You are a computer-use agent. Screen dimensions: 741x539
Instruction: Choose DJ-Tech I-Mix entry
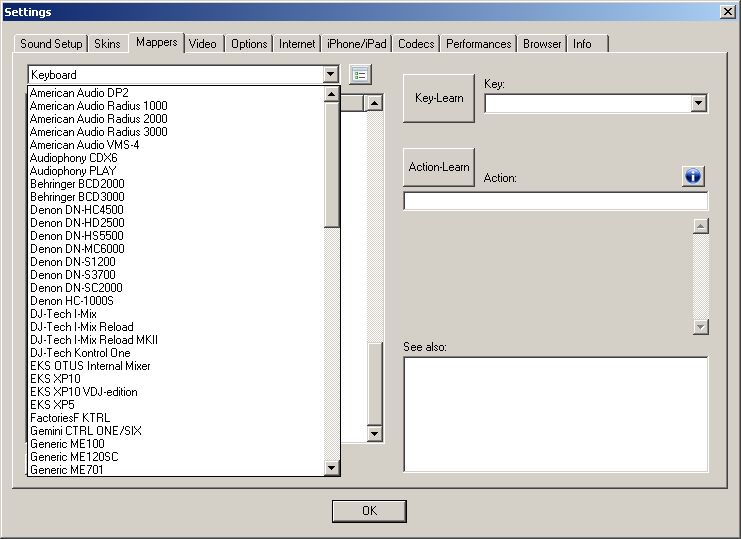(176, 314)
